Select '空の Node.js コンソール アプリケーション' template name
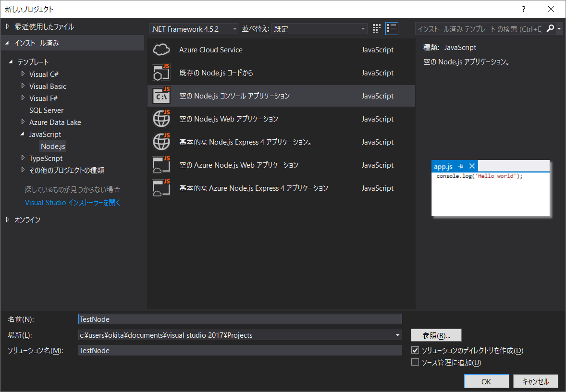 tap(234, 96)
